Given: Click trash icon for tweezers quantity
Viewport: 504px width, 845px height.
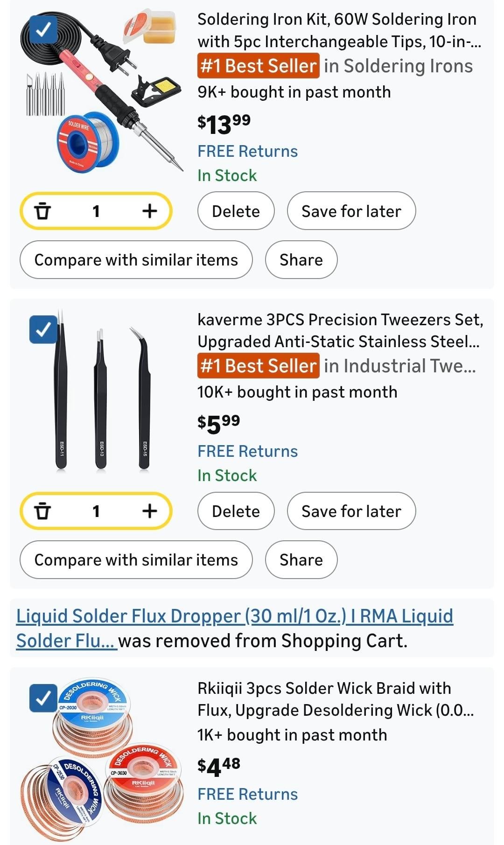Looking at the screenshot, I should click(x=42, y=511).
